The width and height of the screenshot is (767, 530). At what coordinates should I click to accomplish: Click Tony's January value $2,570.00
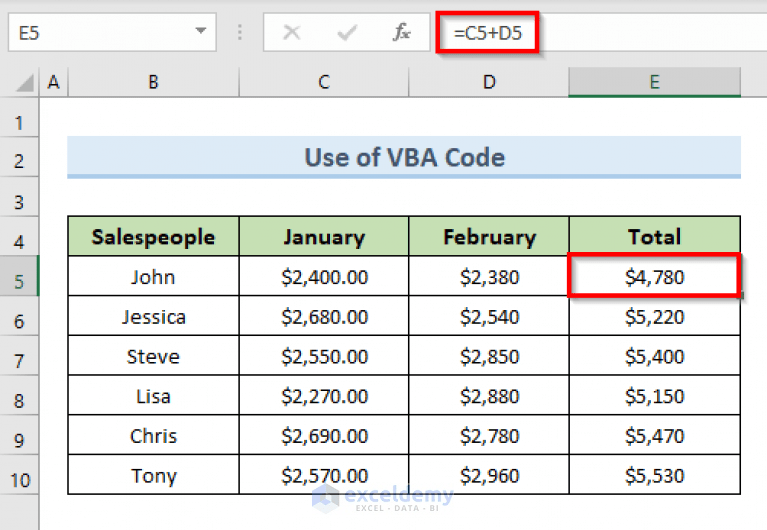click(x=324, y=475)
